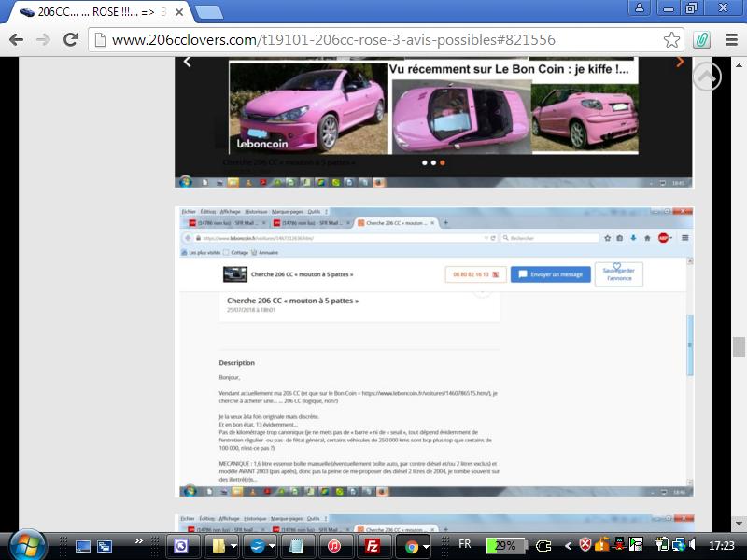Click the browser forward arrow
Image resolution: width=747 pixels, height=560 pixels.
point(43,39)
